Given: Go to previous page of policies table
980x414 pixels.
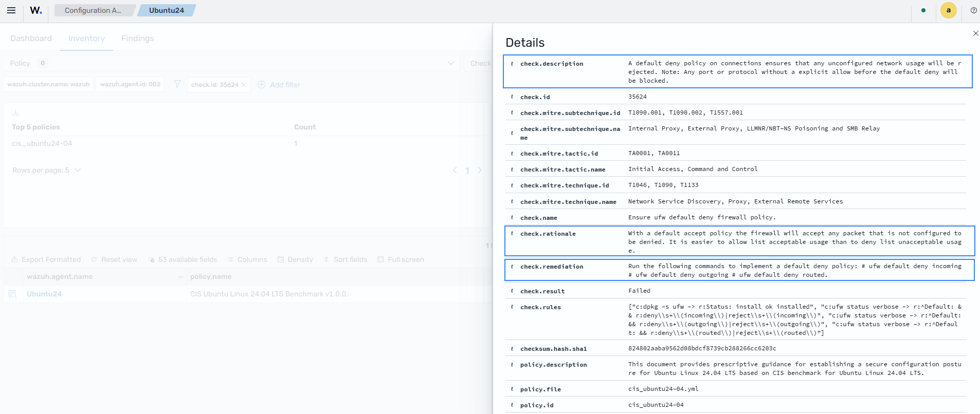Looking at the screenshot, I should (455, 170).
